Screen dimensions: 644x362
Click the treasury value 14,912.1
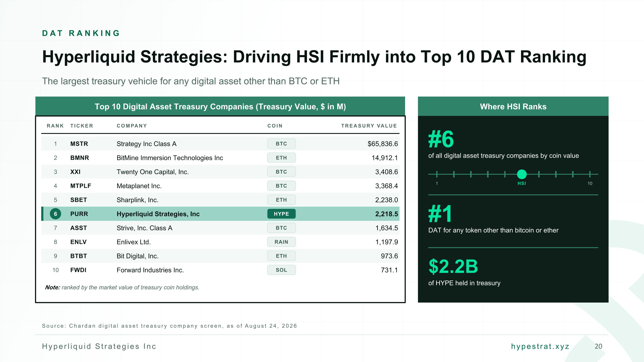[x=384, y=158]
